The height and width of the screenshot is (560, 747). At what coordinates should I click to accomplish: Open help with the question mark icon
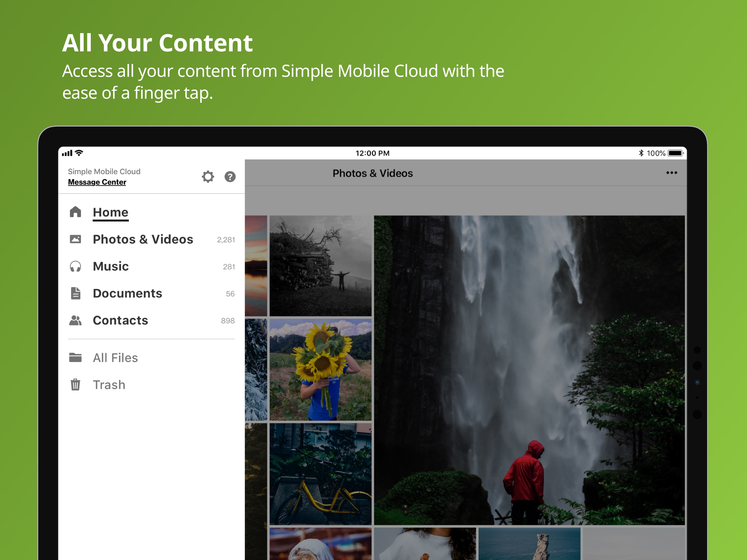tap(230, 176)
